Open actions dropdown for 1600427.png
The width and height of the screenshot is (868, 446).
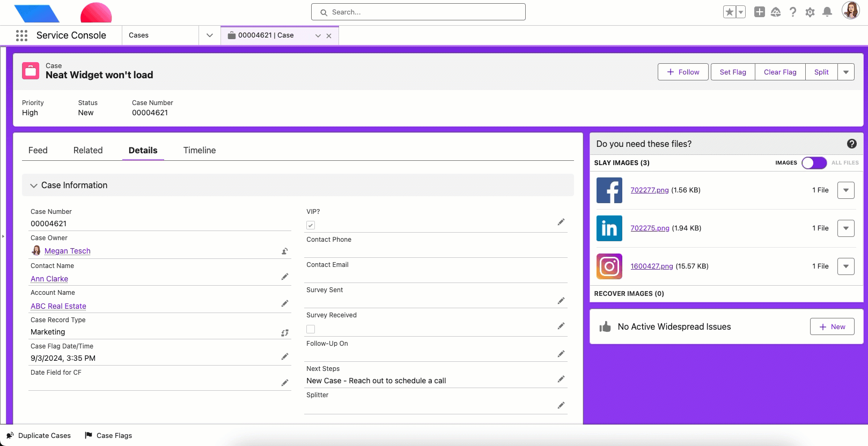tap(846, 266)
